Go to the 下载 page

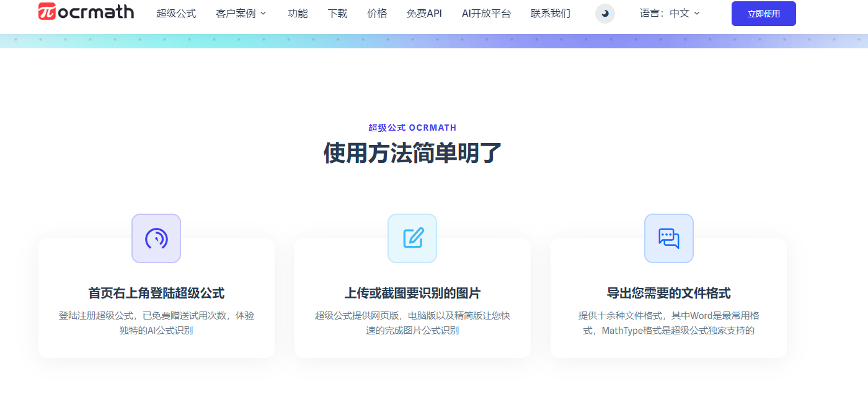337,13
